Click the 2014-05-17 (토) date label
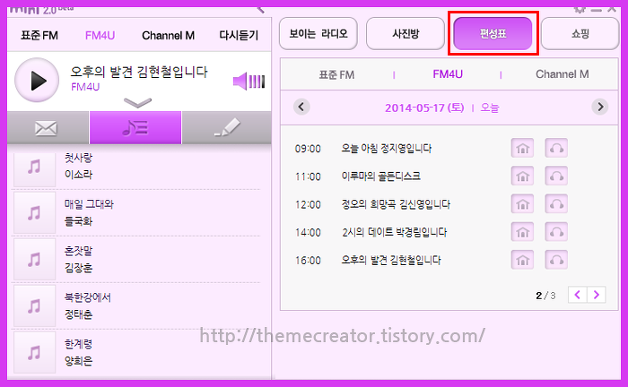The width and height of the screenshot is (628, 387). coord(425,108)
